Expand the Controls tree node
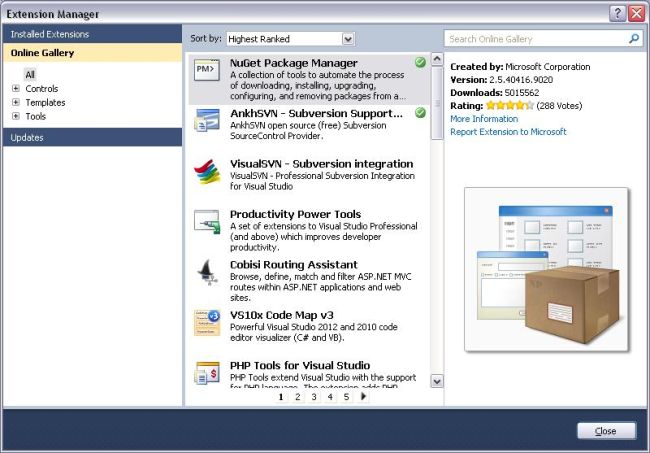650x453 pixels. [x=16, y=88]
